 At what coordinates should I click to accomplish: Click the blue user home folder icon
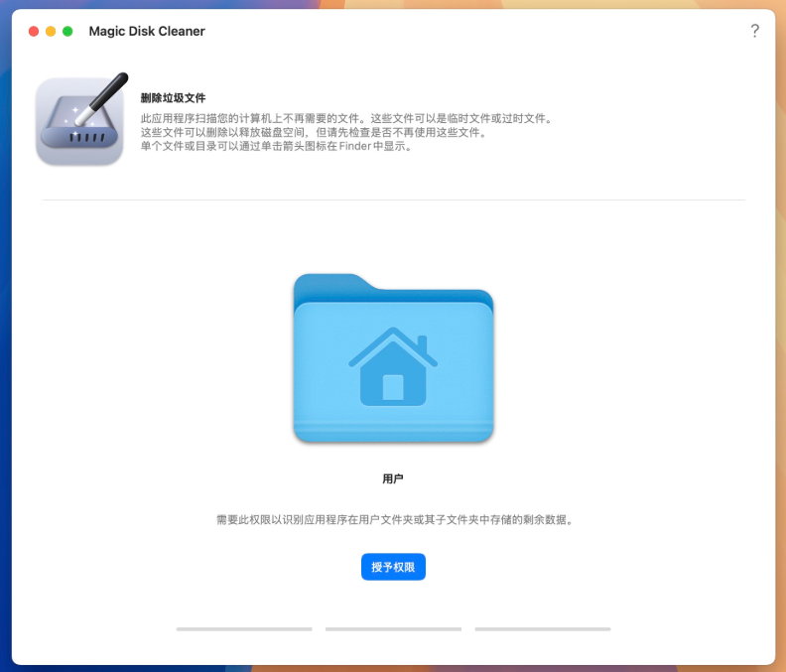point(393,359)
